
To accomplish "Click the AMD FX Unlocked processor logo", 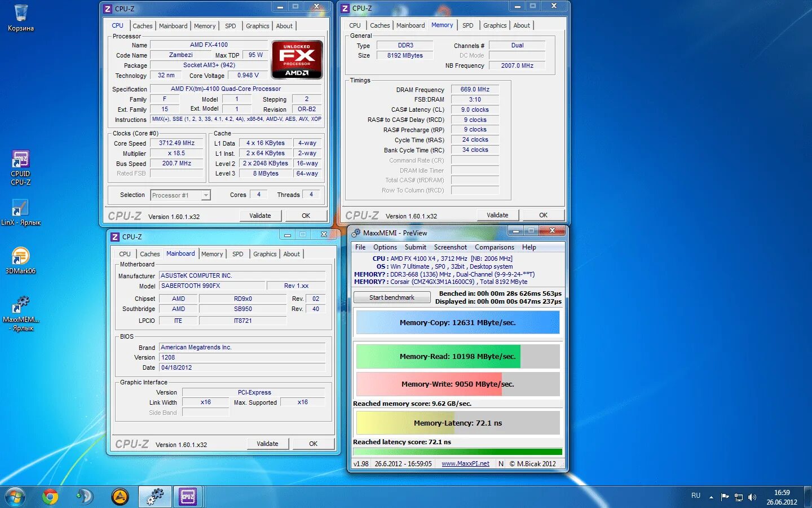I will [x=297, y=59].
